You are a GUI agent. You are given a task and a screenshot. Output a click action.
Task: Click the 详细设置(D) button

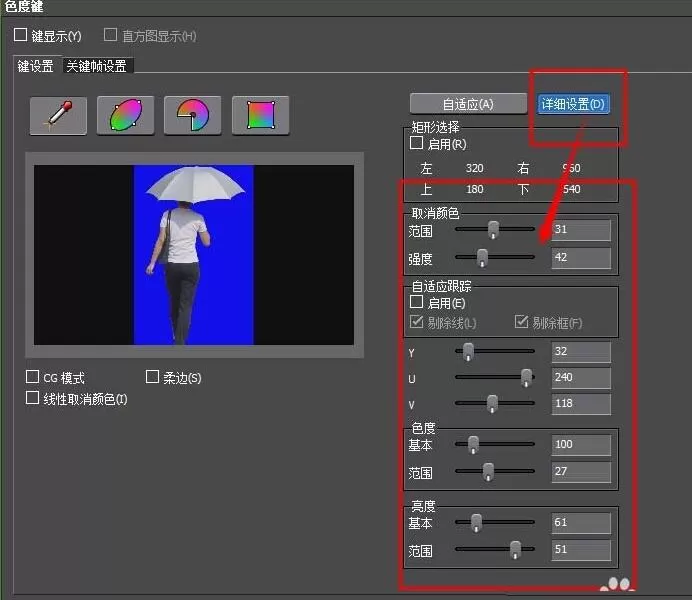click(573, 104)
